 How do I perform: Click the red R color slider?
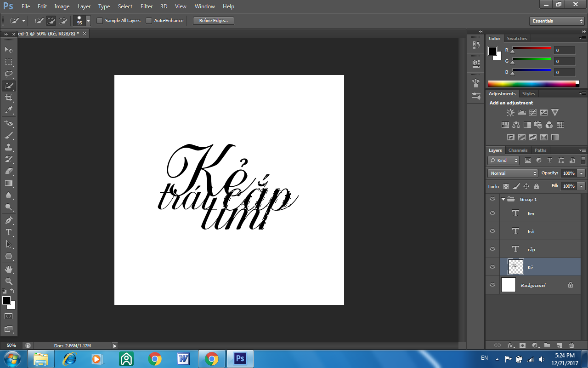(x=531, y=48)
